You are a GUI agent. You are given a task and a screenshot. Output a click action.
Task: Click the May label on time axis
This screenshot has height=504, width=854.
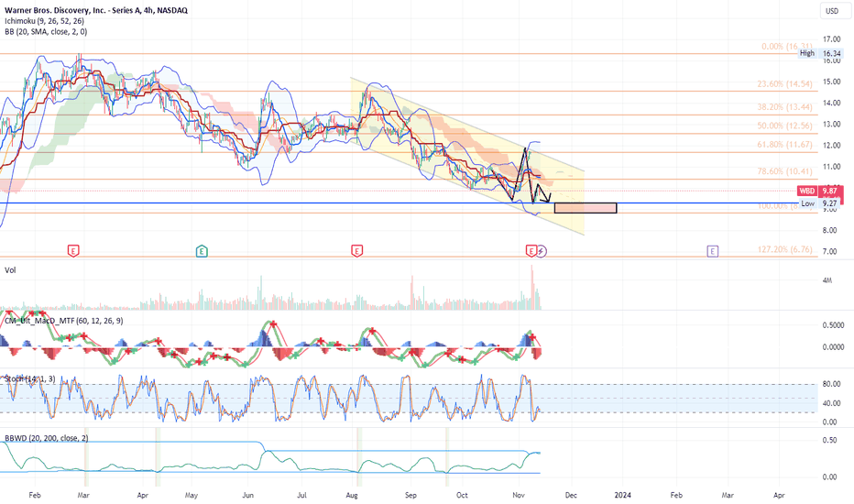pos(192,495)
